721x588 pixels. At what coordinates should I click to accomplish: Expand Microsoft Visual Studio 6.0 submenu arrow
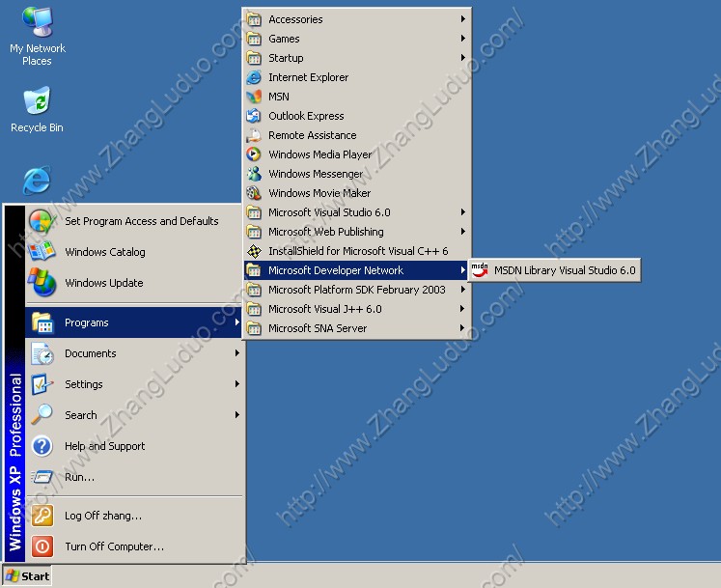463,212
